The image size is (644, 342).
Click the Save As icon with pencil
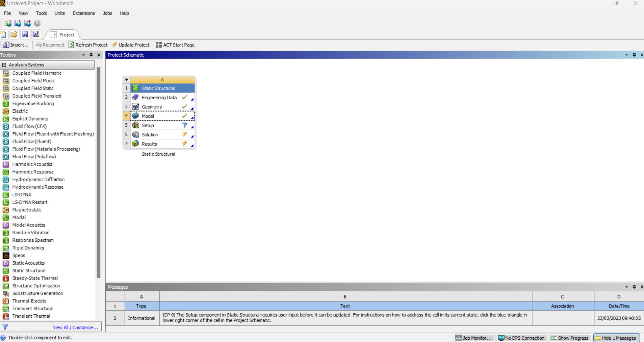pos(36,34)
